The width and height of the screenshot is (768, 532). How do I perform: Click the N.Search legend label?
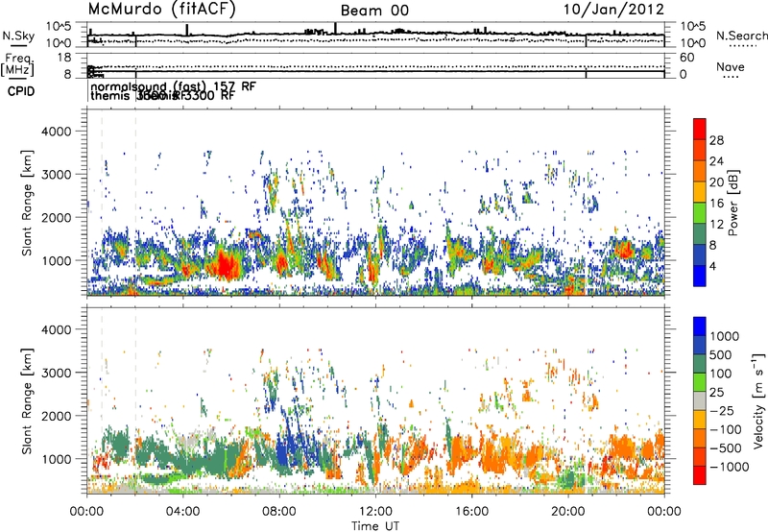point(741,36)
